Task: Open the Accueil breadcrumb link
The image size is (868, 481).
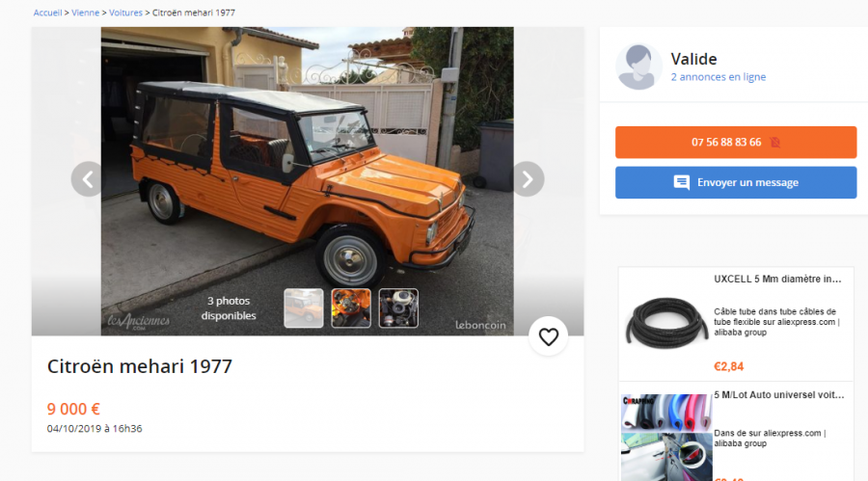Action: pos(47,13)
